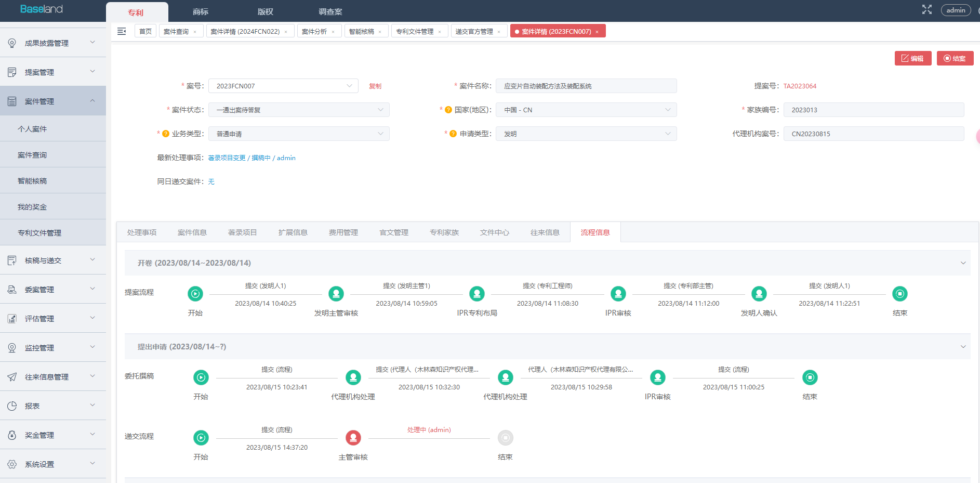This screenshot has height=483, width=980.
Task: Click the 代理机构案号 input field
Action: (x=873, y=134)
